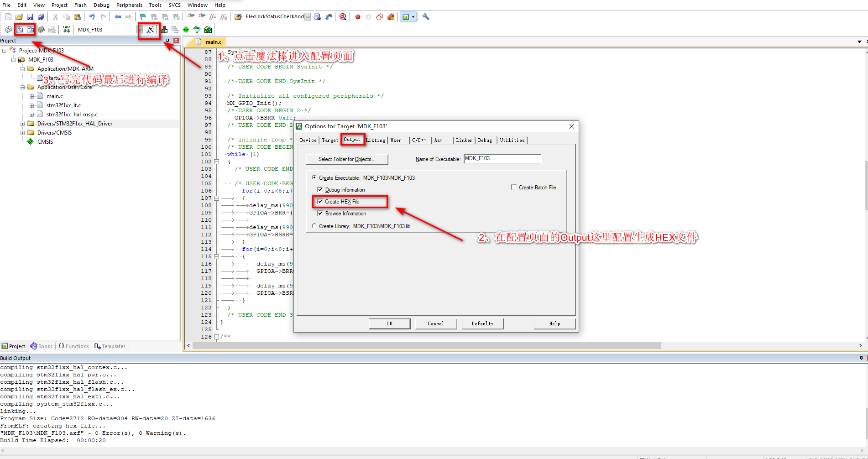
Task: Select Create Executable radio button
Action: click(x=314, y=177)
